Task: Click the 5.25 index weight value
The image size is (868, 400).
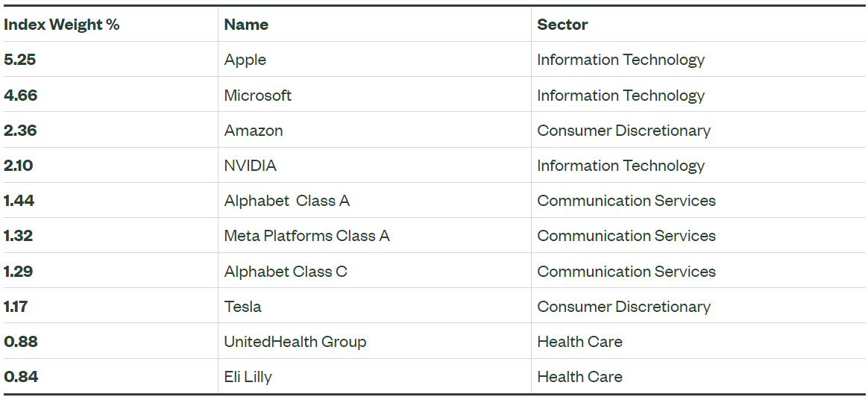Action: pyautogui.click(x=20, y=60)
